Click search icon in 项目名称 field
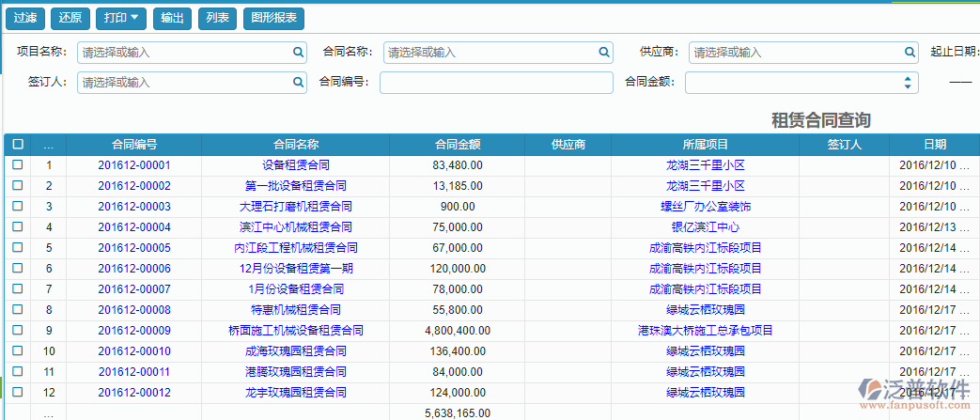The width and height of the screenshot is (980, 420). pos(298,53)
